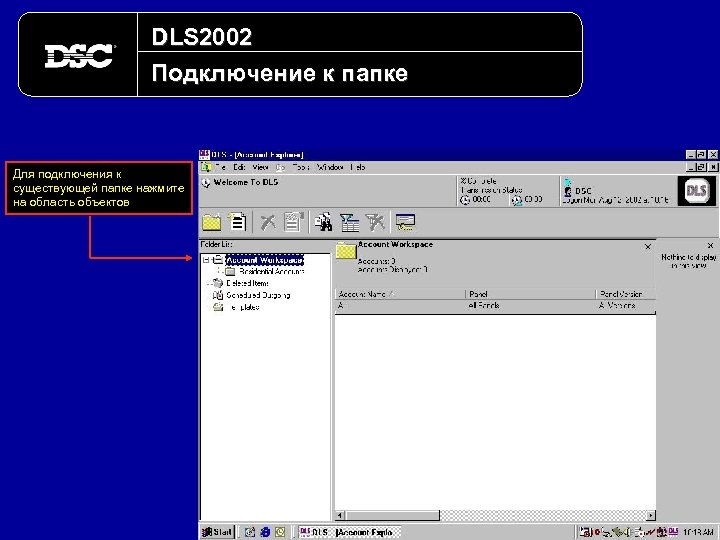The height and width of the screenshot is (540, 720).
Task: Click the system tray clock
Action: (x=698, y=532)
